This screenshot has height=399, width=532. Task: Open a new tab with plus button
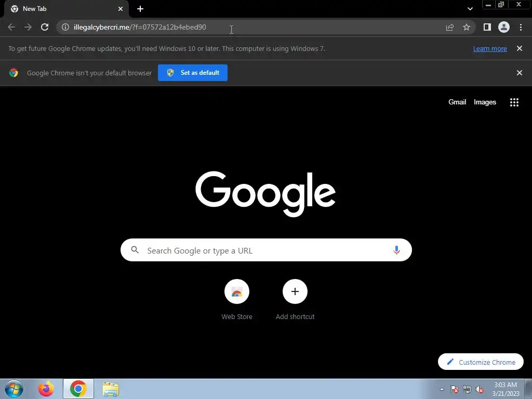point(140,9)
